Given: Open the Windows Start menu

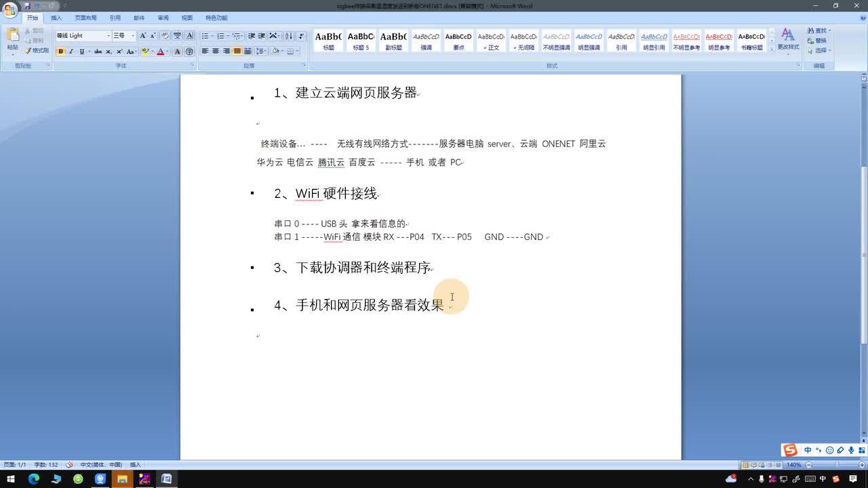Looking at the screenshot, I should point(11,479).
